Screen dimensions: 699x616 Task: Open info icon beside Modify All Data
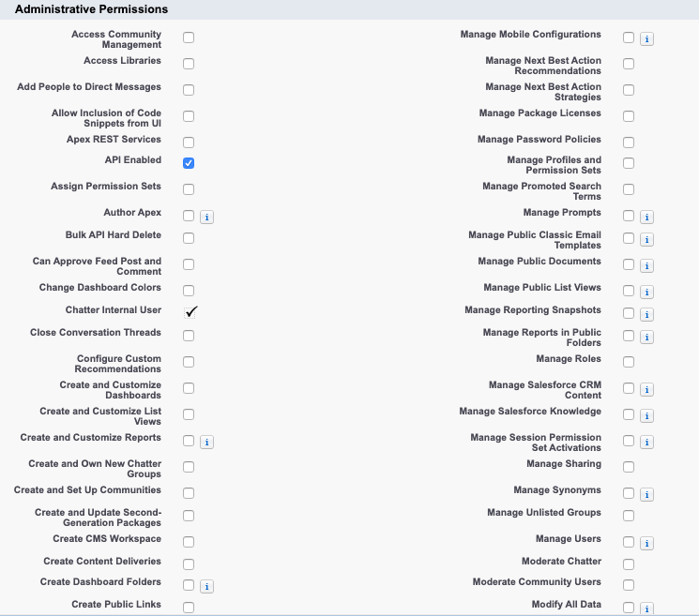click(646, 608)
